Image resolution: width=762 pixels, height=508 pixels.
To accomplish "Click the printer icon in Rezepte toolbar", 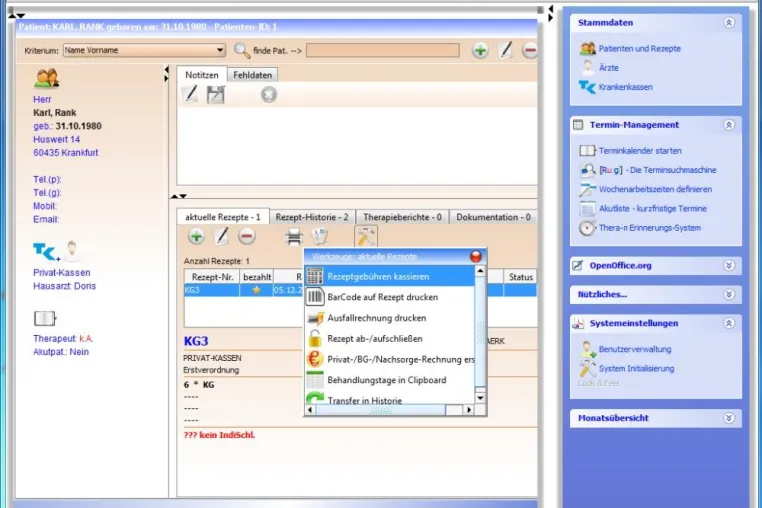I will click(294, 237).
